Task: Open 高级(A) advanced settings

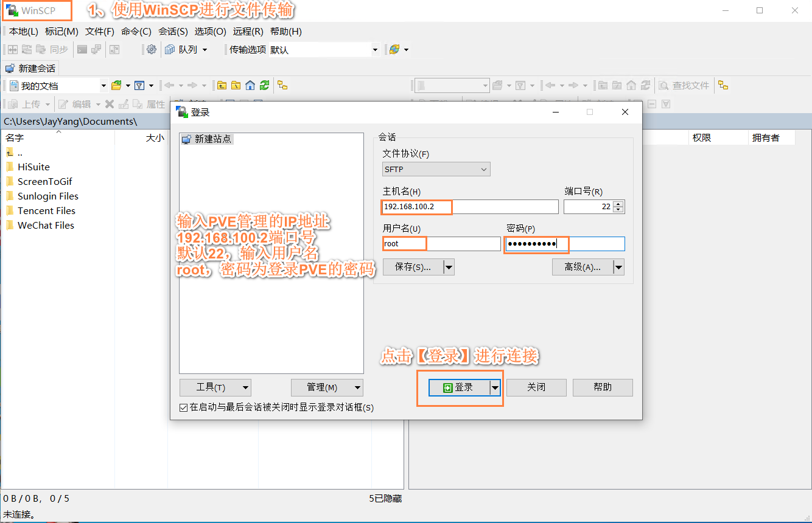Action: pos(582,266)
